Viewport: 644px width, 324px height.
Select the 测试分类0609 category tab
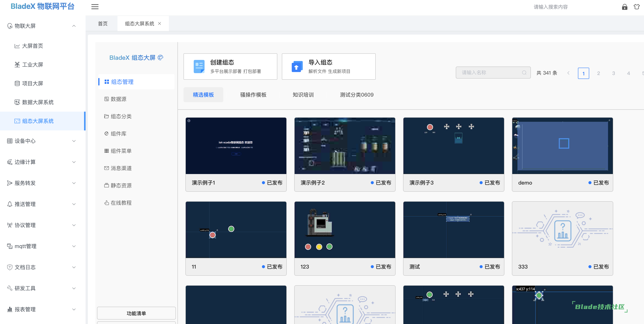pyautogui.click(x=357, y=95)
